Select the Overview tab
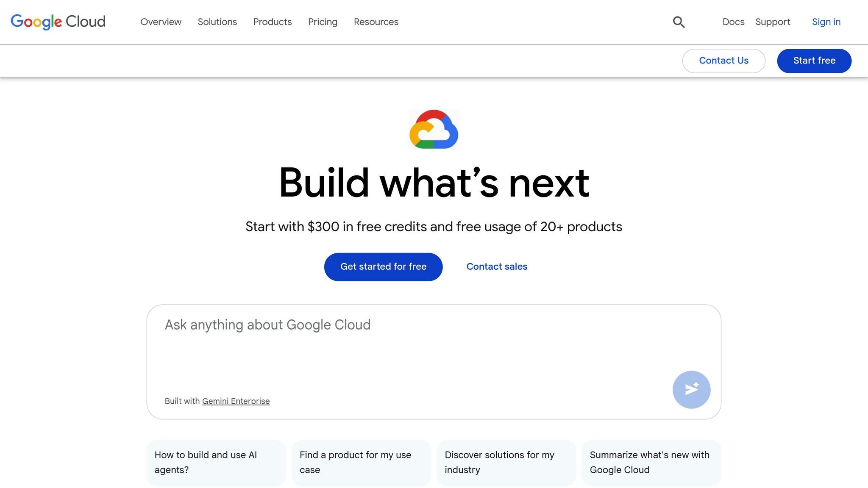The width and height of the screenshot is (868, 488). (161, 22)
